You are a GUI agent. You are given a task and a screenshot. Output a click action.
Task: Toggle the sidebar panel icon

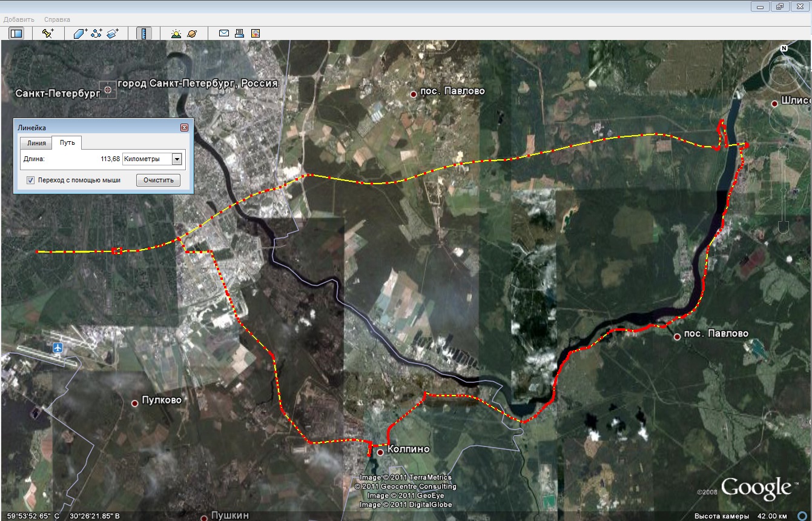pos(16,33)
